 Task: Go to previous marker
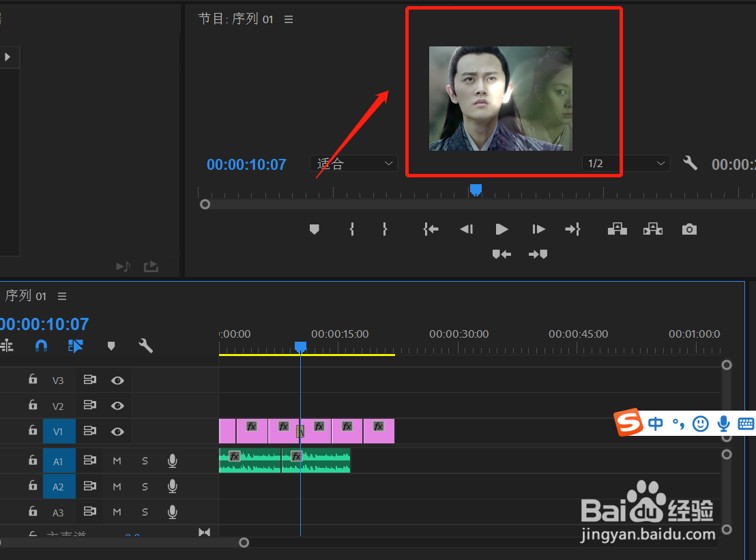(501, 254)
